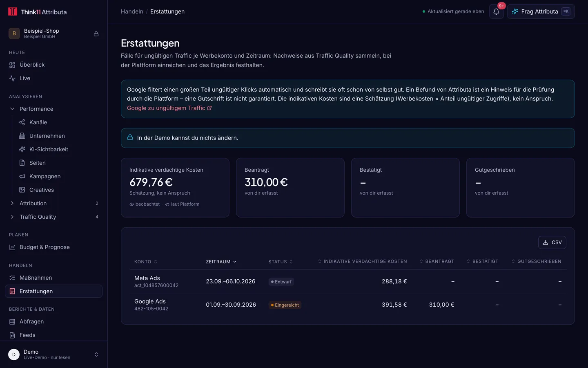This screenshot has height=368, width=588.
Task: Go to KI-Sichtbarkeit
Action: click(x=58, y=149)
